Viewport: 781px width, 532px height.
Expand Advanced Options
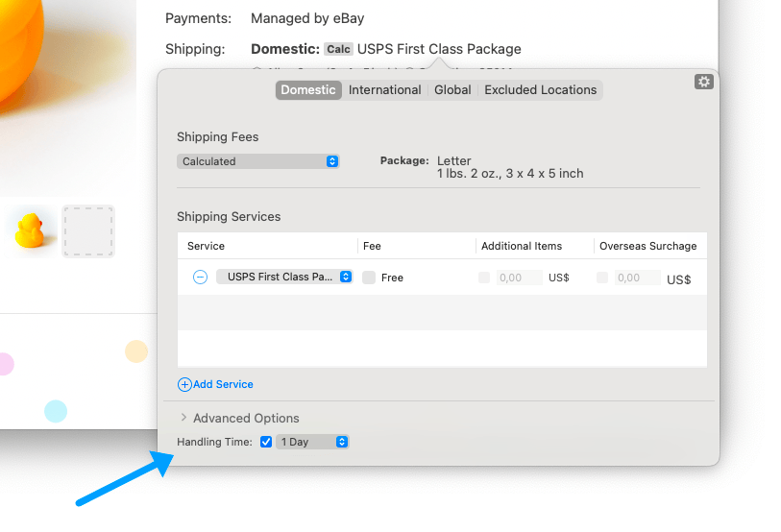pos(183,418)
